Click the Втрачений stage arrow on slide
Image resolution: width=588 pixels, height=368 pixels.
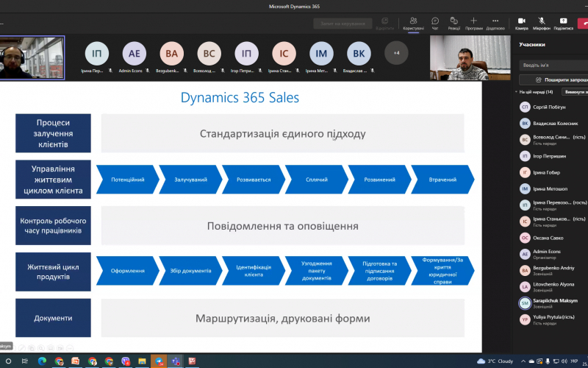442,180
